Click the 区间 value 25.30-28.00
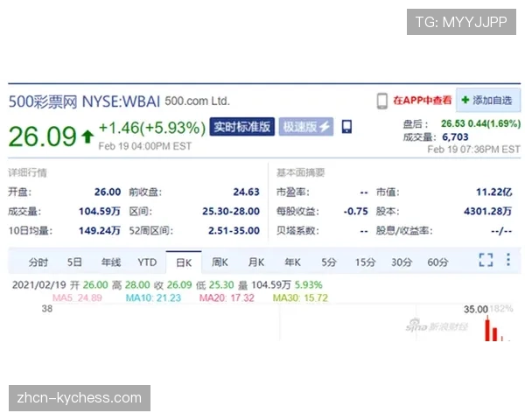525x420 pixels. click(231, 212)
